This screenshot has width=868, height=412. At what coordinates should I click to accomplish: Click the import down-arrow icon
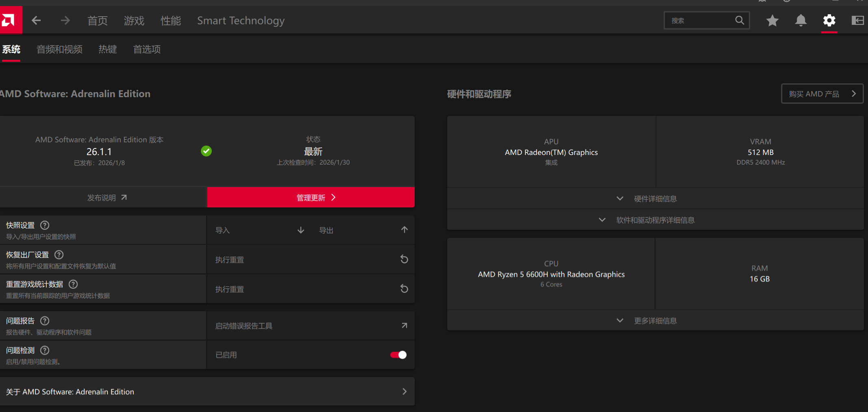(301, 230)
